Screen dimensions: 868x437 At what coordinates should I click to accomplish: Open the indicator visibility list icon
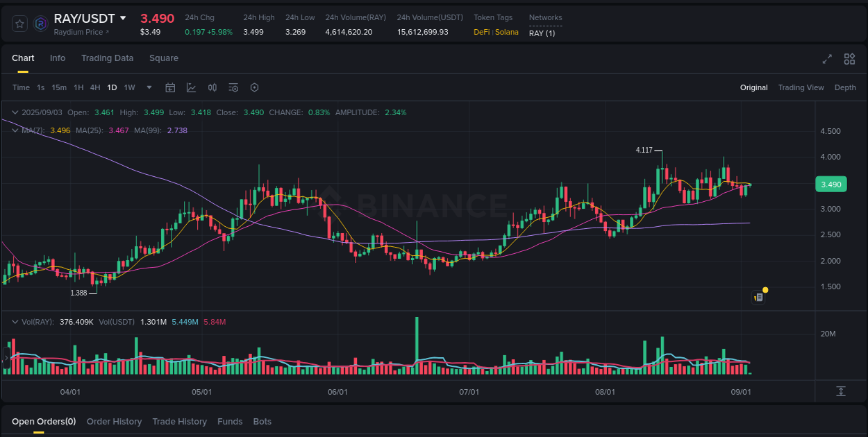[x=233, y=87]
